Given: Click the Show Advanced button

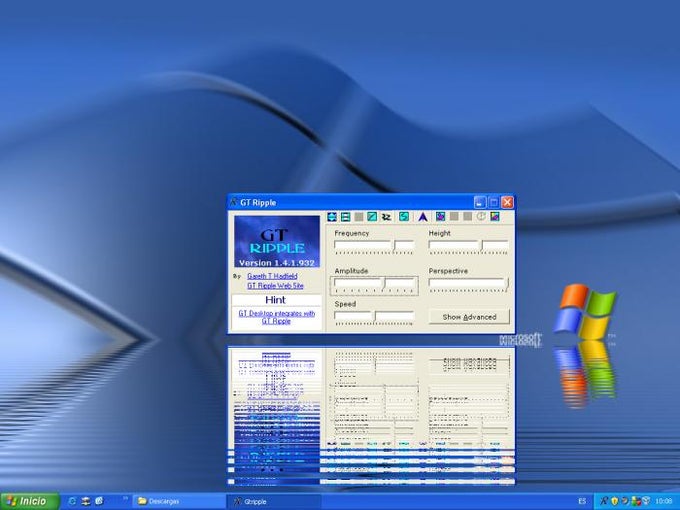Looking at the screenshot, I should (x=469, y=317).
